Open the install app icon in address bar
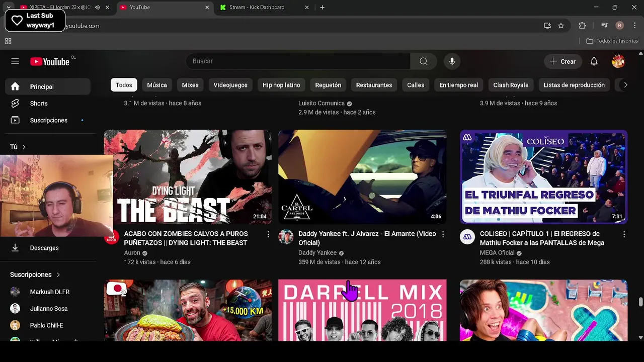 coord(547,26)
